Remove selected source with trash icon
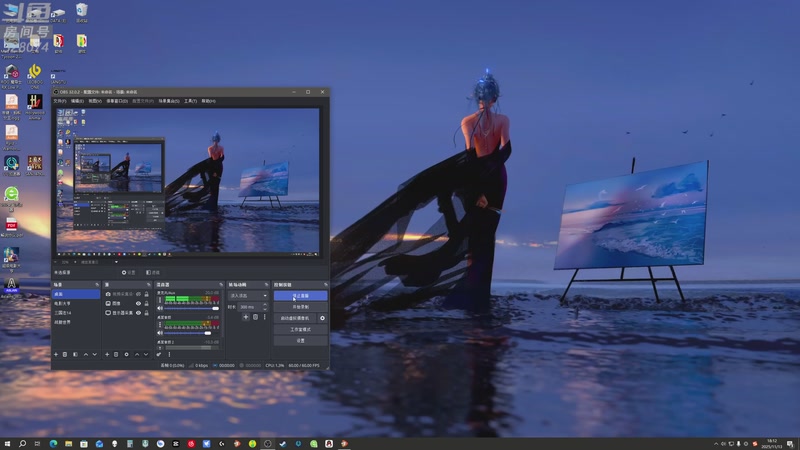800x450 pixels. 116,354
